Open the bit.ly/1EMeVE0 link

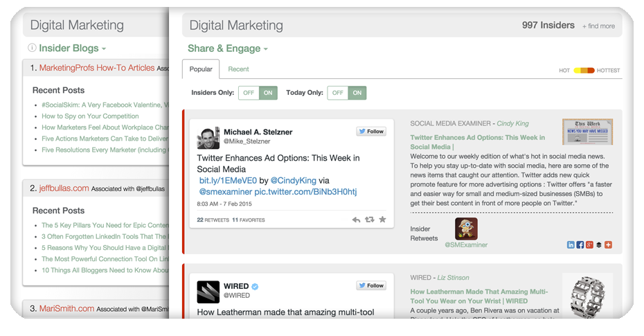click(228, 180)
